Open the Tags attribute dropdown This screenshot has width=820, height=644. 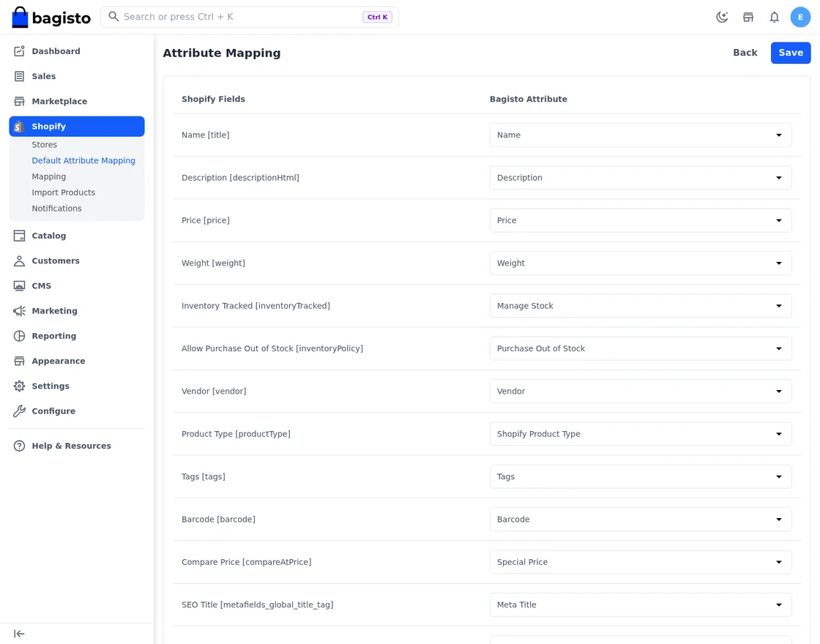pyautogui.click(x=641, y=476)
